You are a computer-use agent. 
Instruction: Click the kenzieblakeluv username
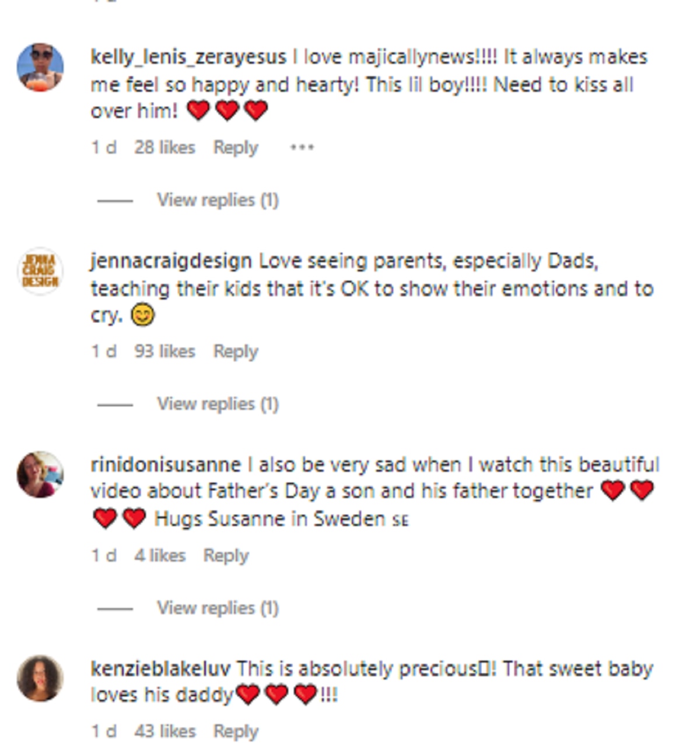coord(160,668)
